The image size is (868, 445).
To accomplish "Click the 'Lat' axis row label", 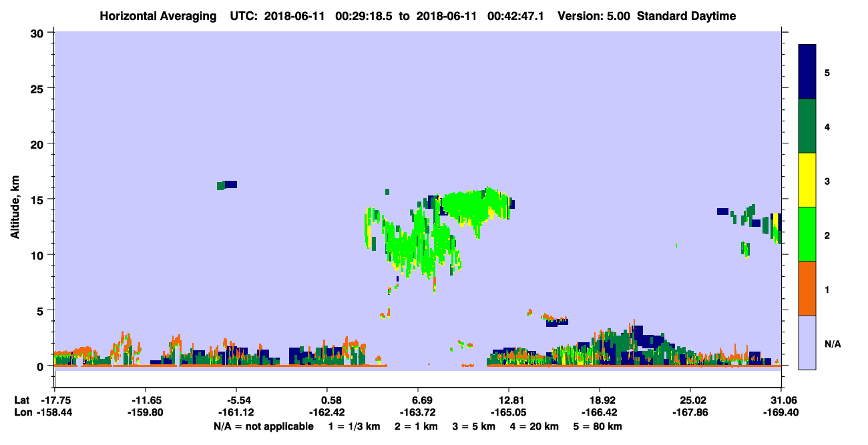I will click(21, 400).
